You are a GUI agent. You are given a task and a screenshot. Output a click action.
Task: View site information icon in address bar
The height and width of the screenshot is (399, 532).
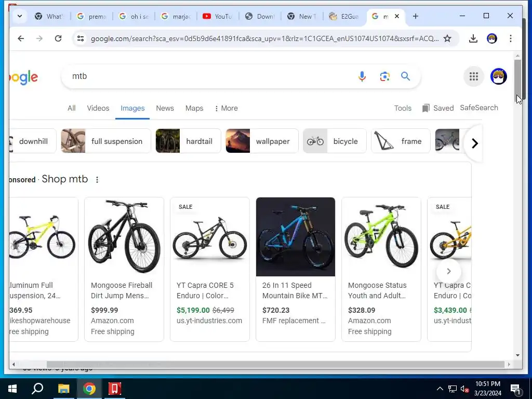coord(81,38)
